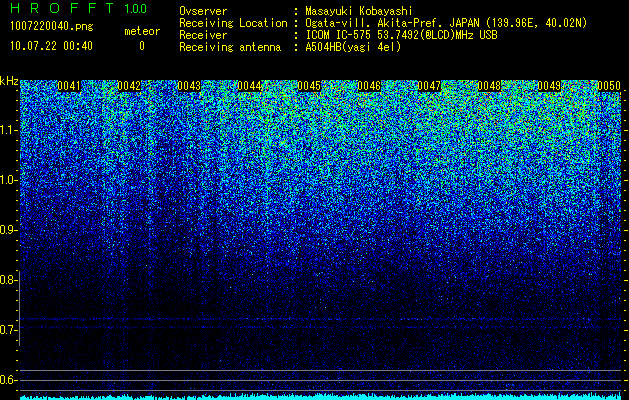Click the 0046 time marker
629x400 pixels.
pyautogui.click(x=369, y=86)
